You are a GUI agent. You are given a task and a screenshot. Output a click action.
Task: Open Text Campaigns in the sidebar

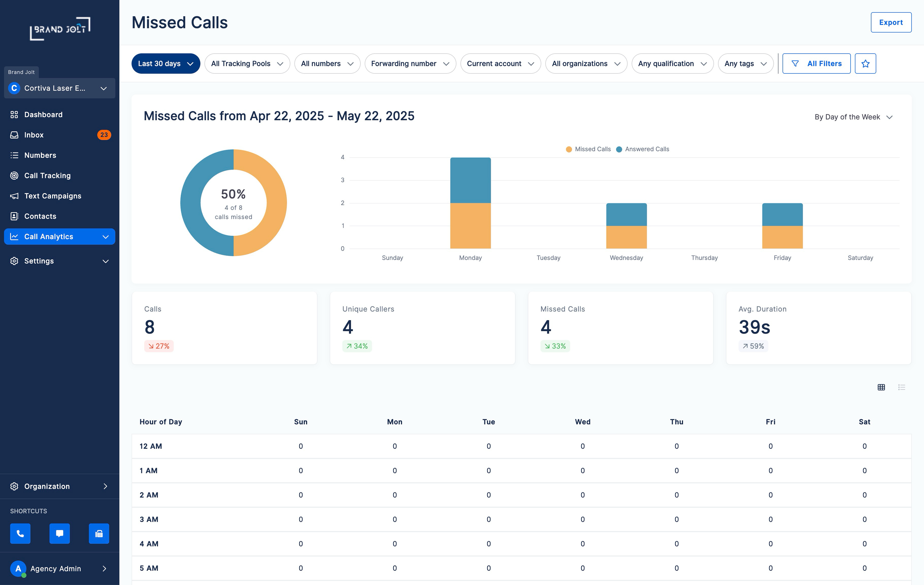52,196
